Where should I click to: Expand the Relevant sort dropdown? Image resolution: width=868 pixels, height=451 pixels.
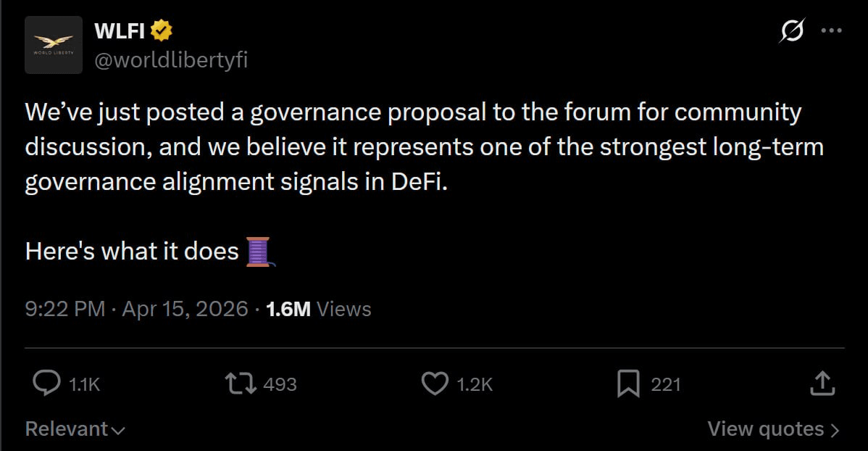click(75, 429)
